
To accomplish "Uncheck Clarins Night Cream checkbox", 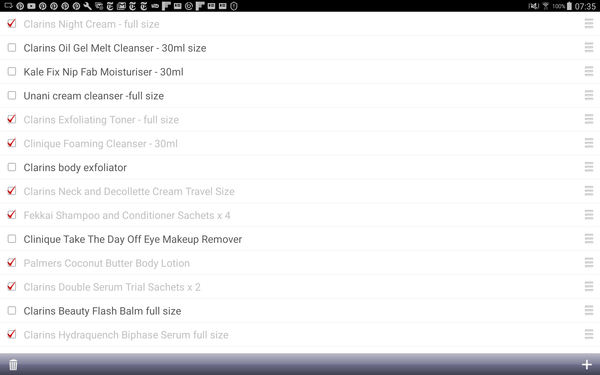I will [12, 24].
